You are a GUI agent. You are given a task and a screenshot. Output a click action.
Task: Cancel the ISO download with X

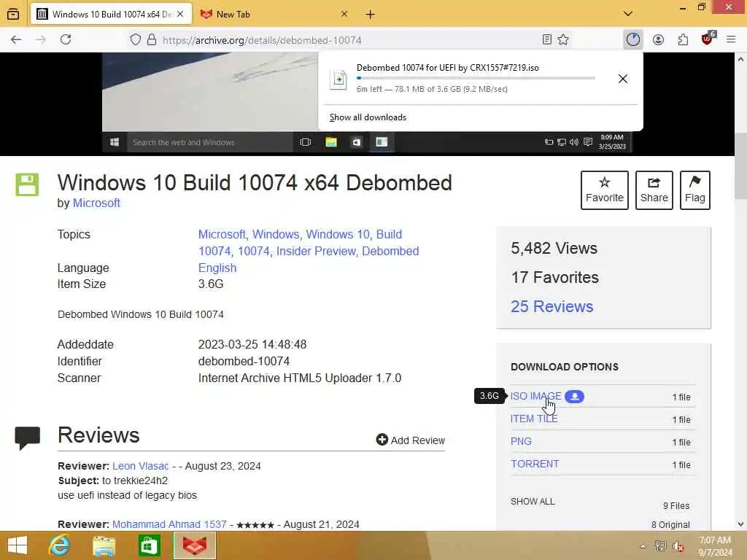tap(623, 79)
